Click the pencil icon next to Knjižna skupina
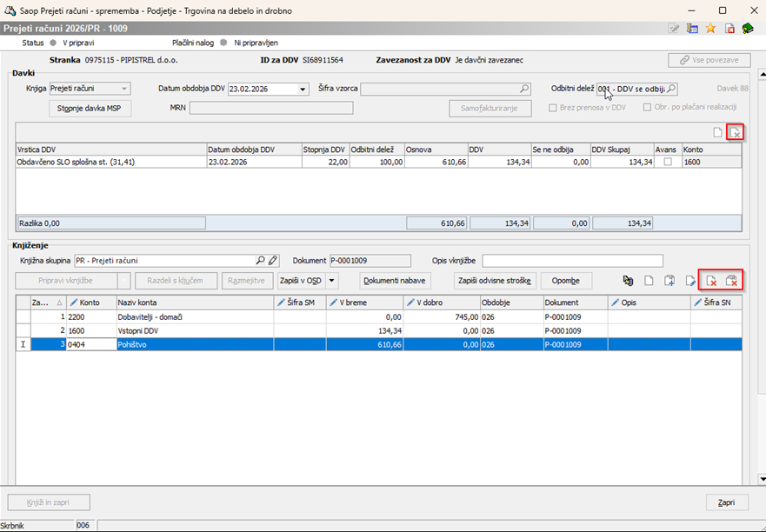This screenshot has height=532, width=766. coord(273,260)
